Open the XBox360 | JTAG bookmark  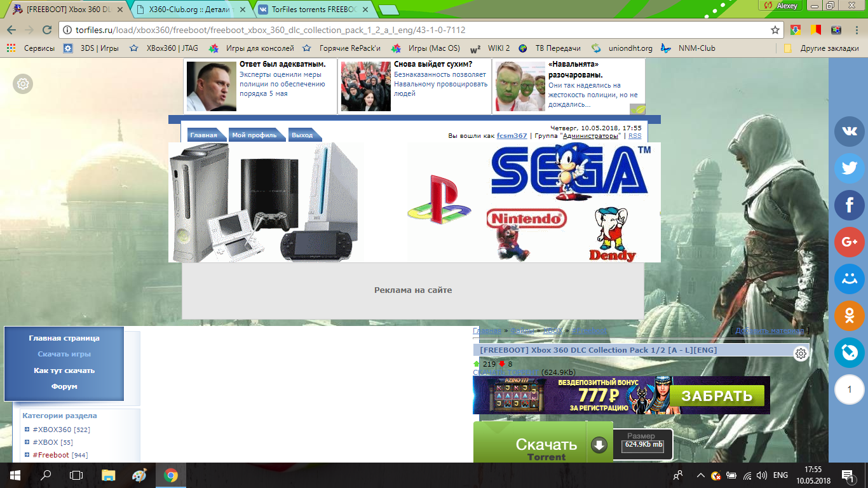[165, 48]
